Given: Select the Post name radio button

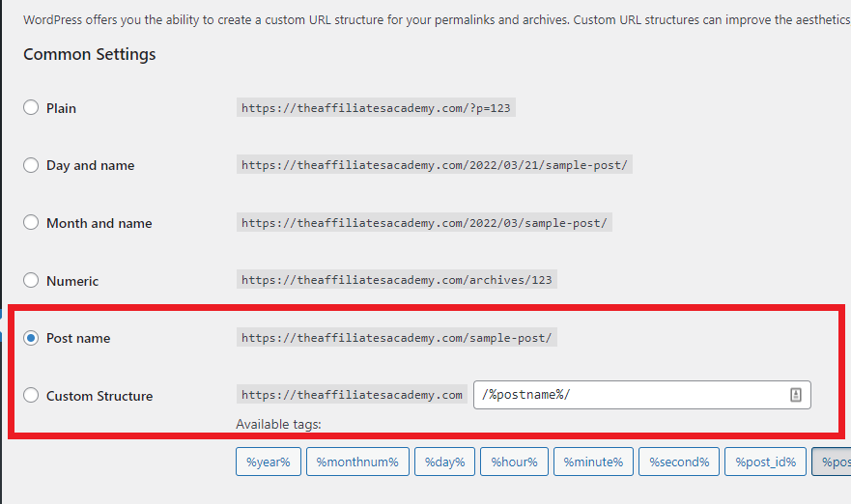Looking at the screenshot, I should point(31,338).
